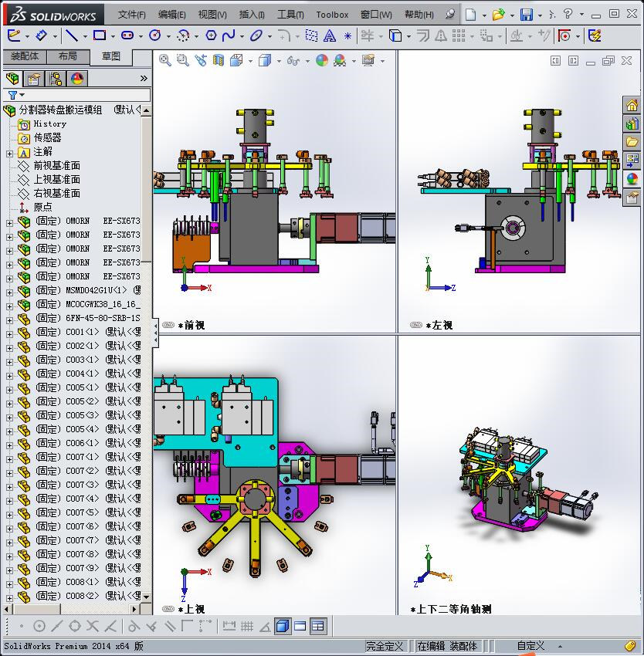Screen dimensions: 644x656
Task: Click the Previous View icon
Action: pos(201,61)
